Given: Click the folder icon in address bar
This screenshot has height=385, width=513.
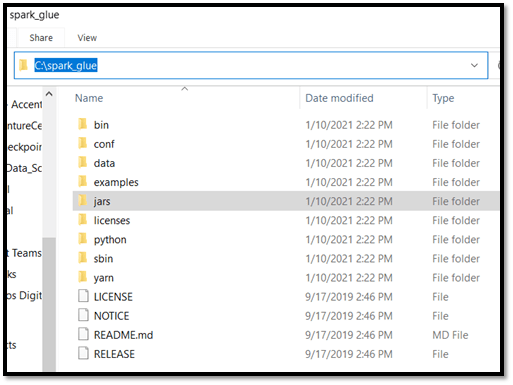Looking at the screenshot, I should [x=23, y=65].
